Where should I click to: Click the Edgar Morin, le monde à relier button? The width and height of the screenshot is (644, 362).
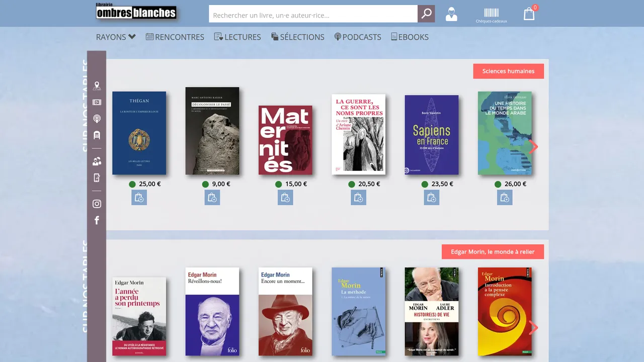[493, 252]
